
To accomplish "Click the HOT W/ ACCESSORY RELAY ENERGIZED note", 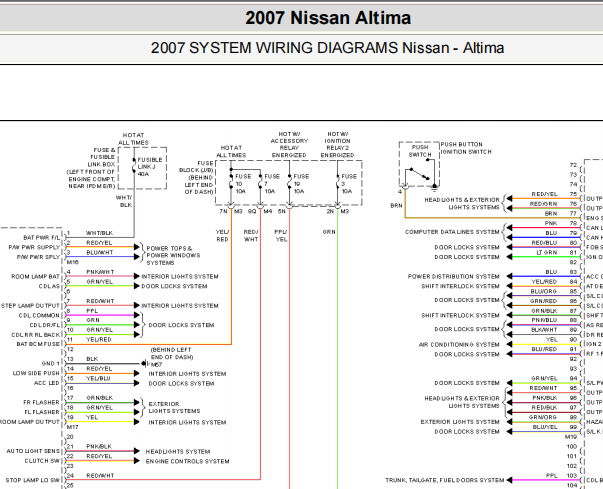I will click(289, 145).
